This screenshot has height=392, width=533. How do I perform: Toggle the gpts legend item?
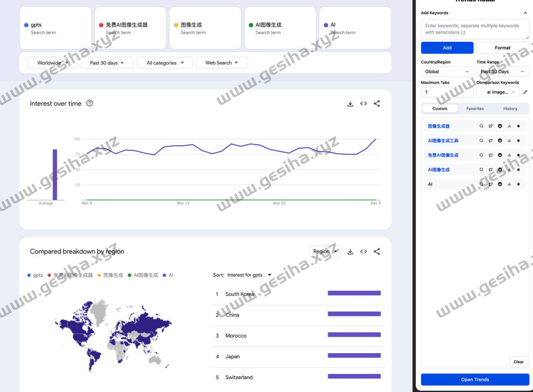[35, 275]
